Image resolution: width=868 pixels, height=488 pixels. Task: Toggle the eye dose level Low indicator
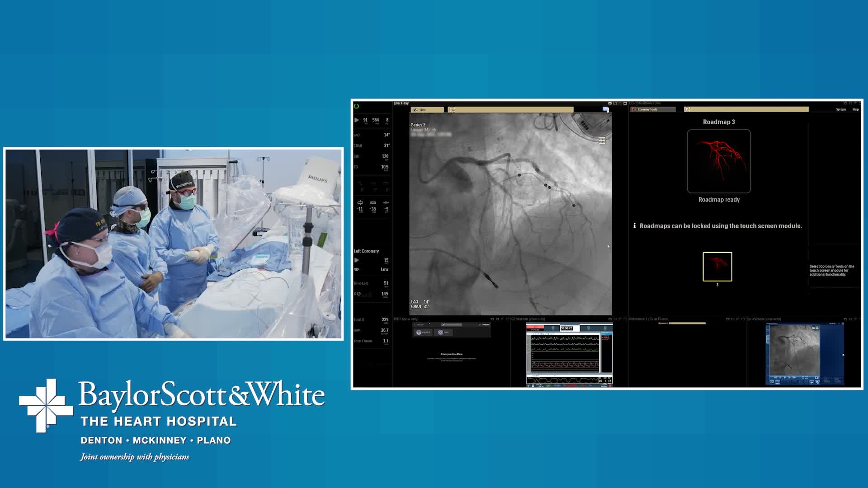coord(357,269)
